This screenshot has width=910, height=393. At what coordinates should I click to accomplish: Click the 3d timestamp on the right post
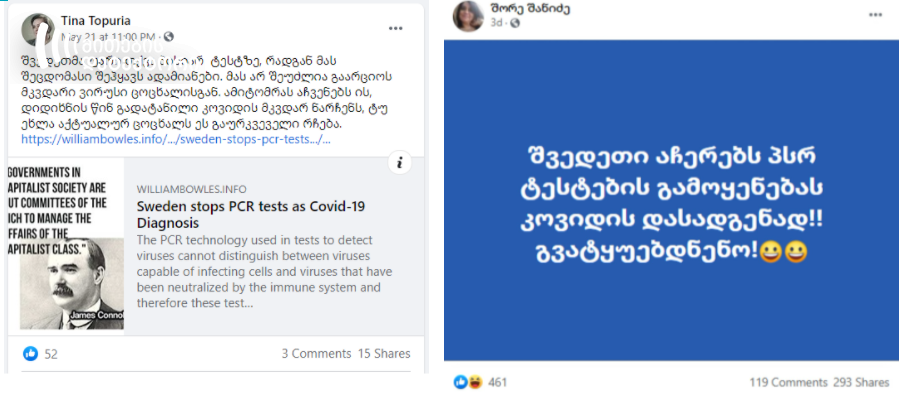click(496, 23)
